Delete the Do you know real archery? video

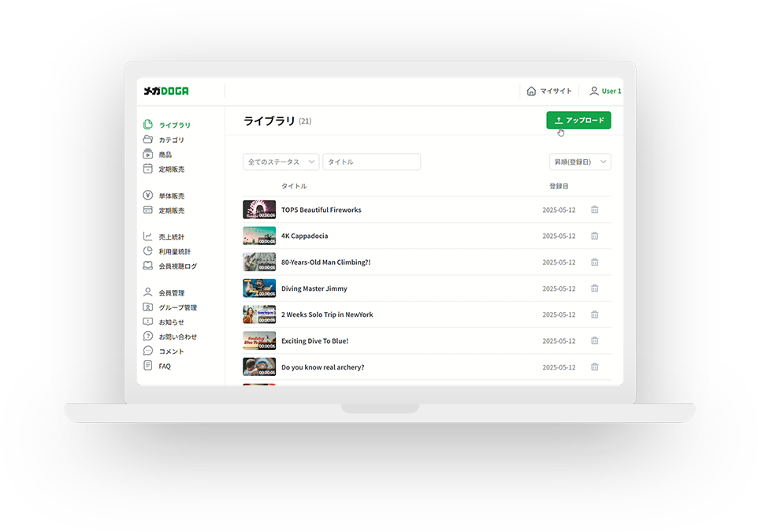pyautogui.click(x=595, y=367)
